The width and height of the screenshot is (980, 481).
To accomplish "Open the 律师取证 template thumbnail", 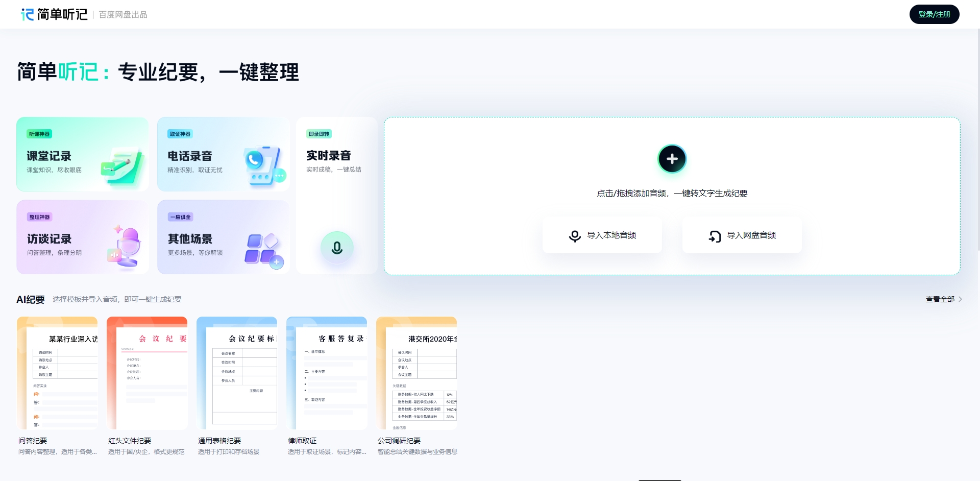I will [327, 373].
